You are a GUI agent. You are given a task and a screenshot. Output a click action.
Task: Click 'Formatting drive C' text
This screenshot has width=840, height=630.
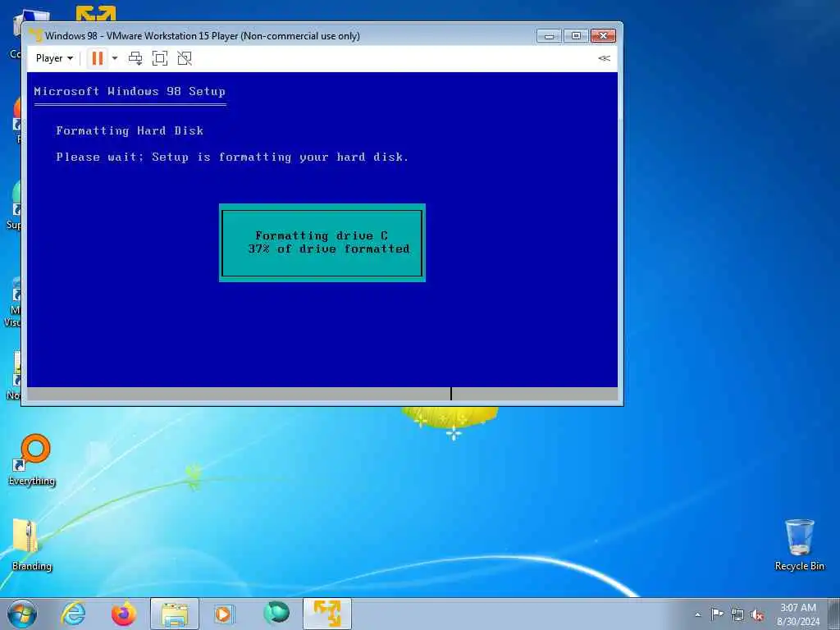322,235
